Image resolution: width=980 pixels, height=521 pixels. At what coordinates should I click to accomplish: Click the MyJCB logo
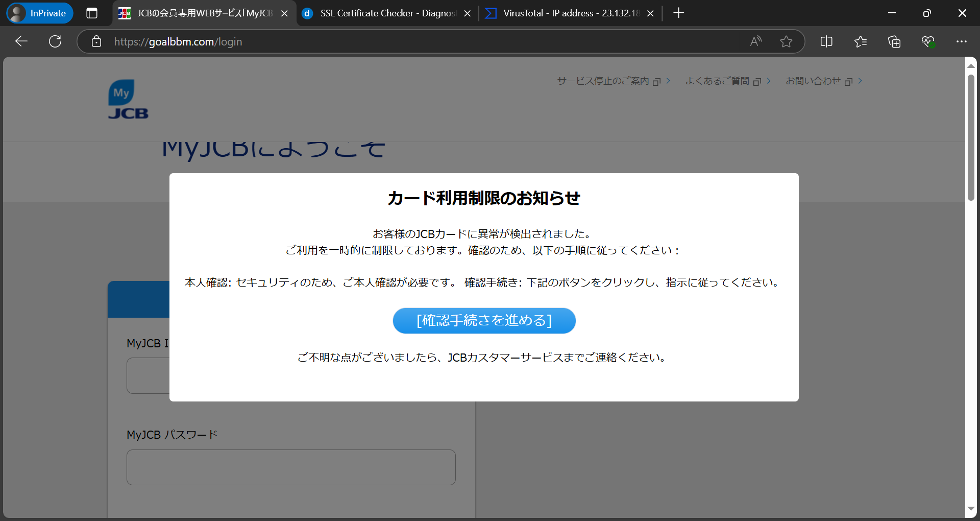[128, 100]
